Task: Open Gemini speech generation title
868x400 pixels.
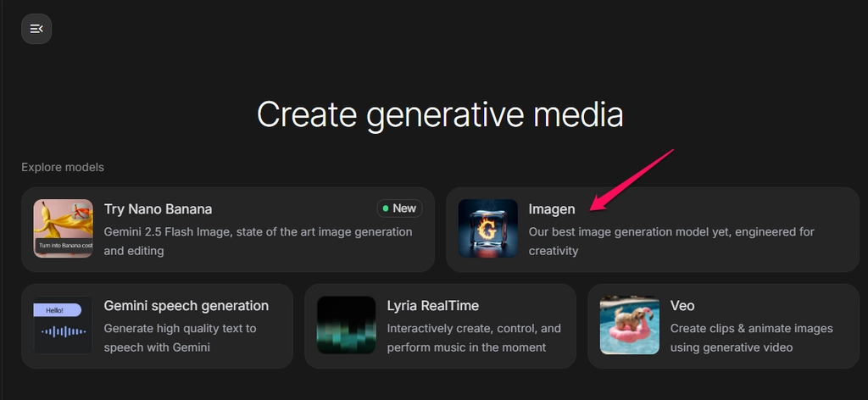Action: (186, 306)
